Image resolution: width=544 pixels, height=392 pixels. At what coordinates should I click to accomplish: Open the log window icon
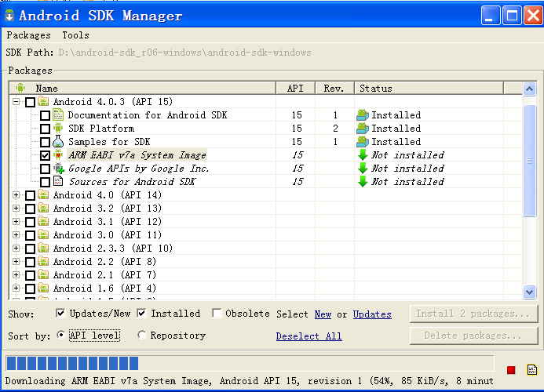[x=531, y=369]
